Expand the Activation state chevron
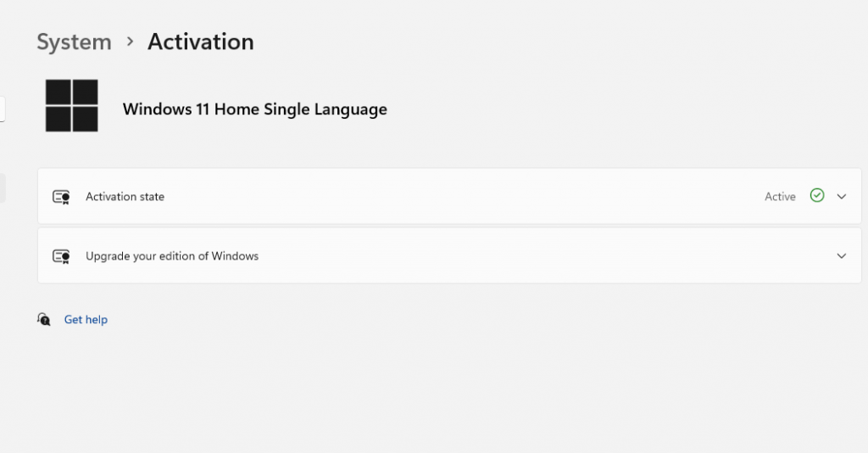The image size is (868, 453). click(842, 197)
